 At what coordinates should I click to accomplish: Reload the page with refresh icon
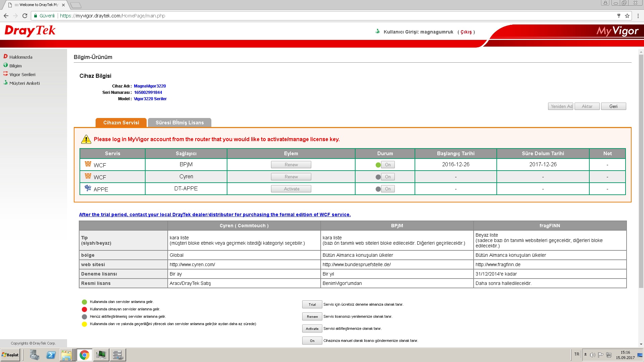24,16
